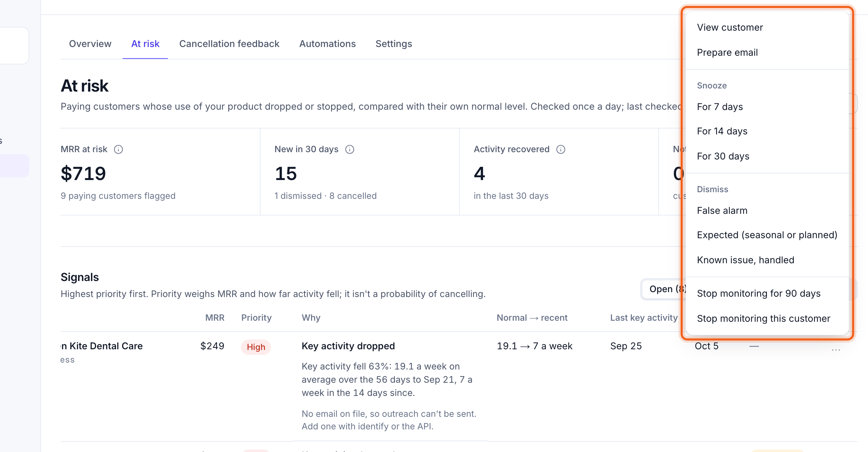
Task: Click the 9 paying customers flagged text
Action: (118, 196)
